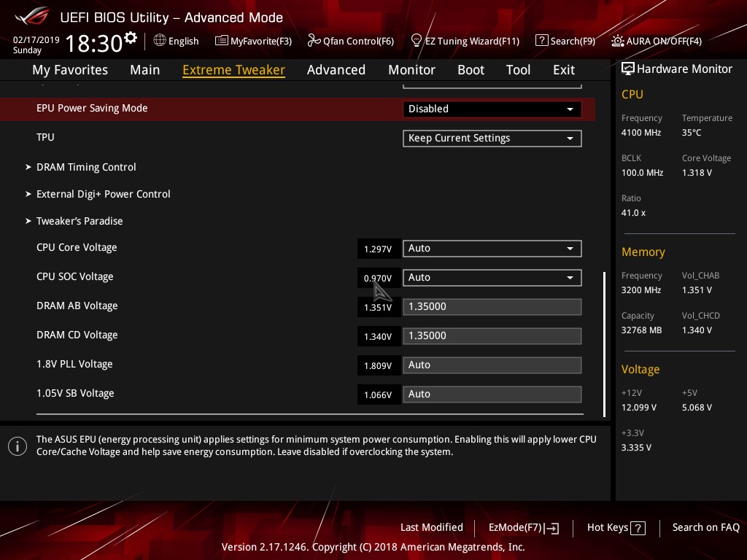
Task: Switch to the Advanced tab
Action: [x=336, y=70]
